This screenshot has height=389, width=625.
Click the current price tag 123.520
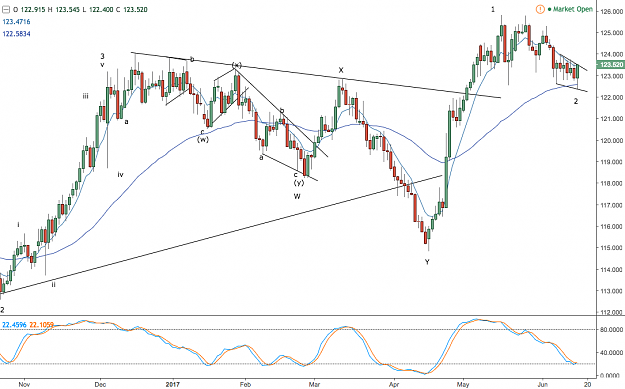(x=610, y=65)
